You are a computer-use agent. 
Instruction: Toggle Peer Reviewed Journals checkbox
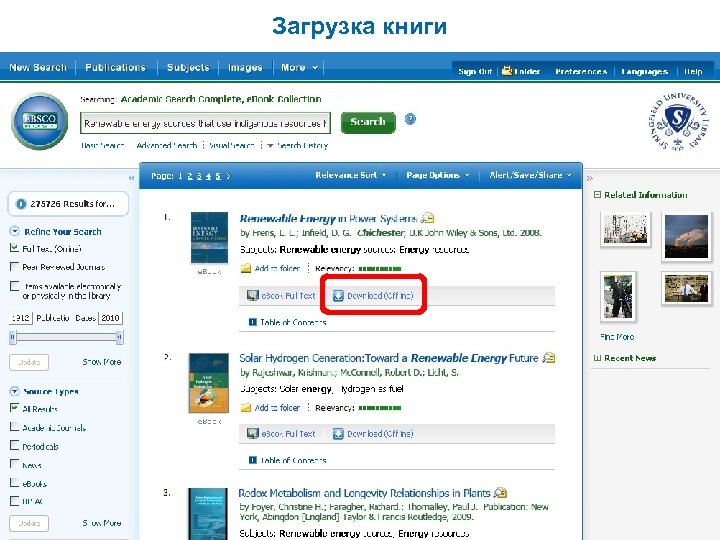coord(14,266)
